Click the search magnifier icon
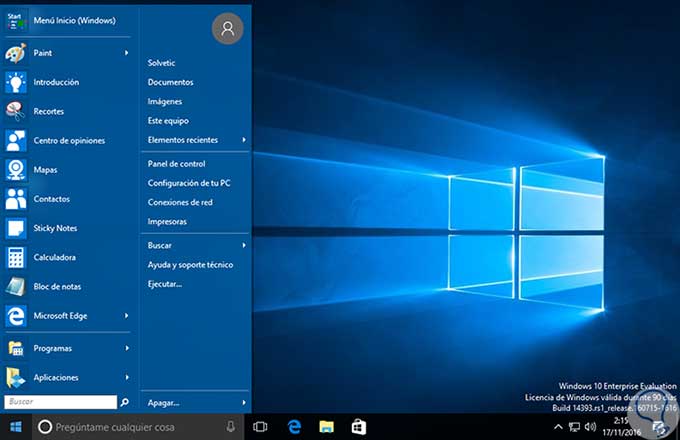The height and width of the screenshot is (440, 680). [124, 402]
